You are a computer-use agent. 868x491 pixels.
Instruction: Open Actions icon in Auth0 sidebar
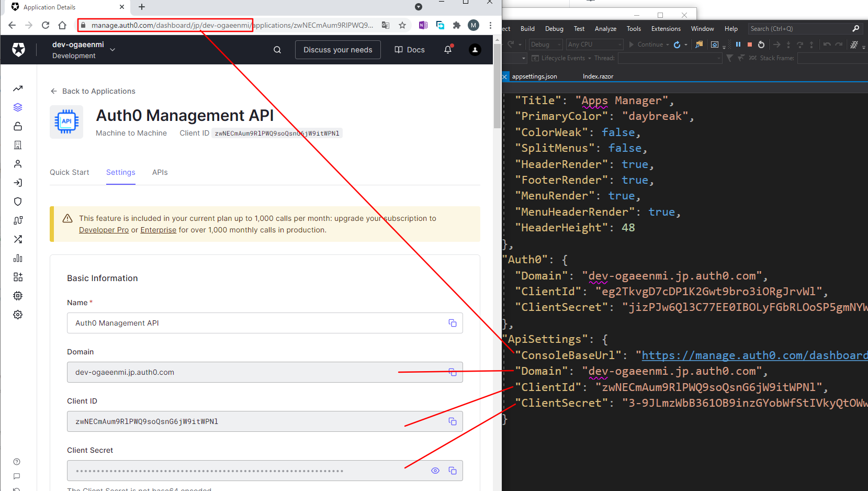[18, 220]
